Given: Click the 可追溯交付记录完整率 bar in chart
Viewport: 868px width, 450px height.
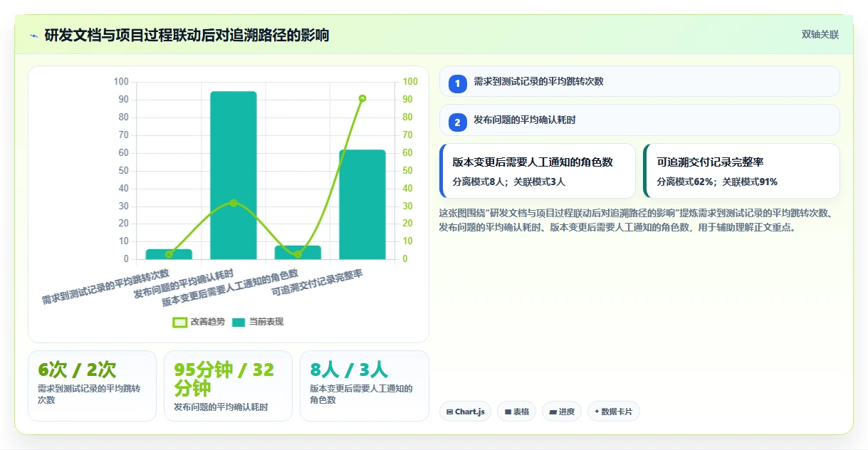Looking at the screenshot, I should pos(362,204).
